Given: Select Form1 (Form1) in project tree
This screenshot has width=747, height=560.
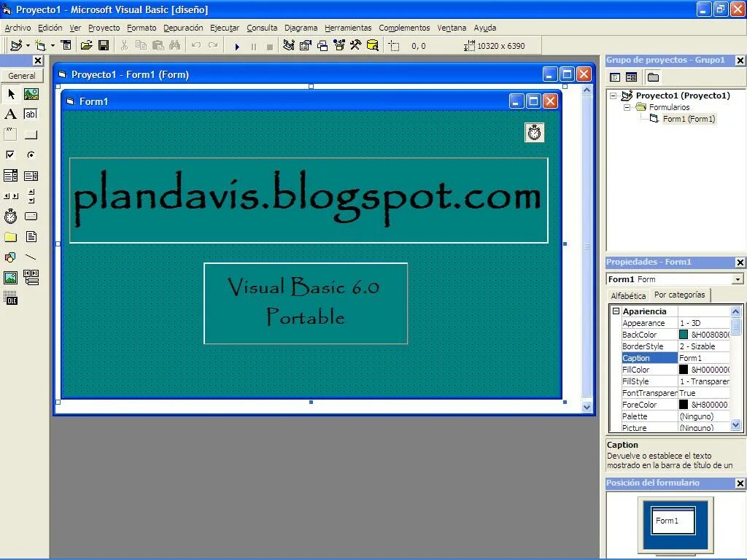Looking at the screenshot, I should 689,119.
